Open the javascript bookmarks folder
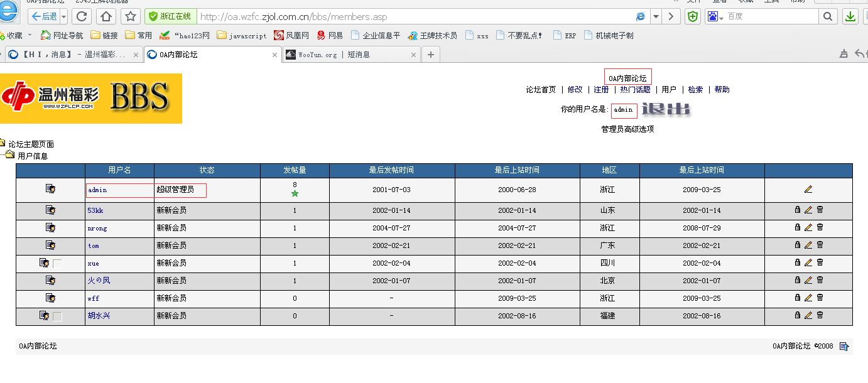The height and width of the screenshot is (383, 868). pos(242,36)
